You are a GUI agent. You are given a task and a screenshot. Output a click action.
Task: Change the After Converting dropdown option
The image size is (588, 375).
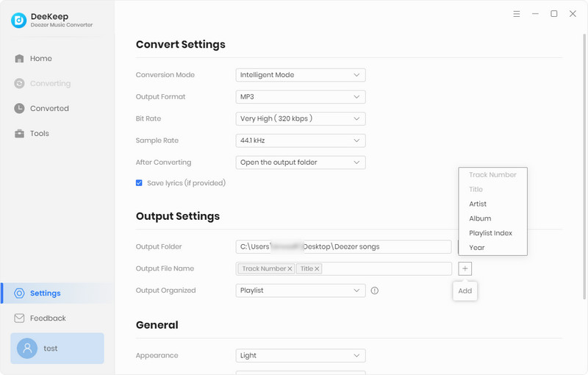click(301, 162)
